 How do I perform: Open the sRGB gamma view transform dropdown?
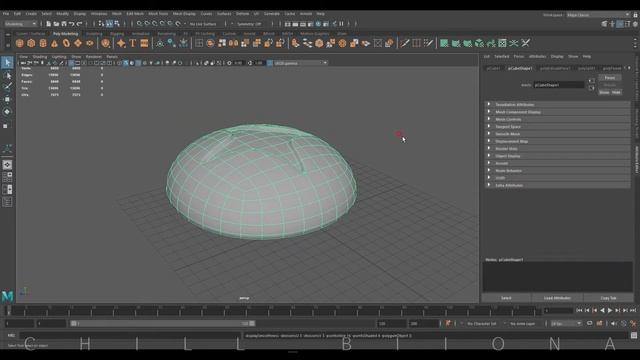click(x=301, y=63)
